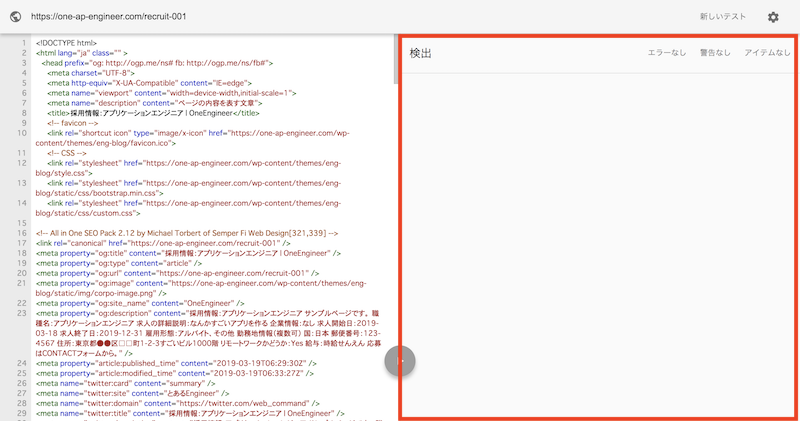Image resolution: width=800 pixels, height=421 pixels.
Task: Click the og:title meta line
Action: click(188, 253)
